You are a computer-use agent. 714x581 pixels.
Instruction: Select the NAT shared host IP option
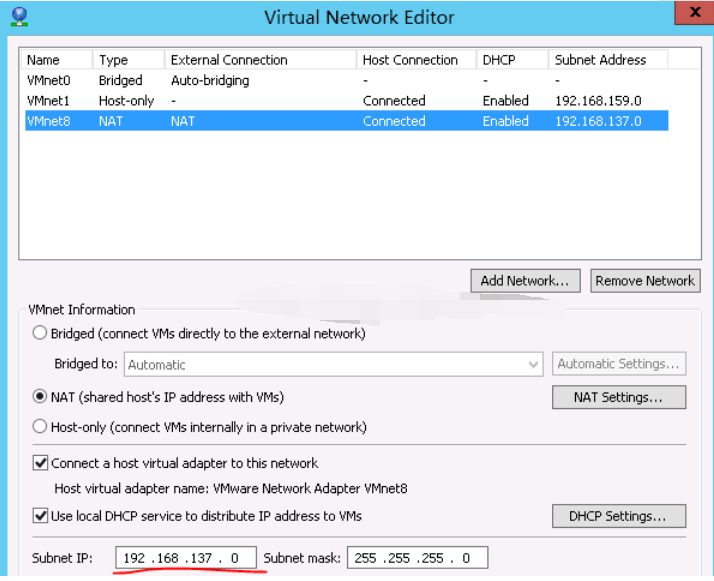[x=40, y=397]
